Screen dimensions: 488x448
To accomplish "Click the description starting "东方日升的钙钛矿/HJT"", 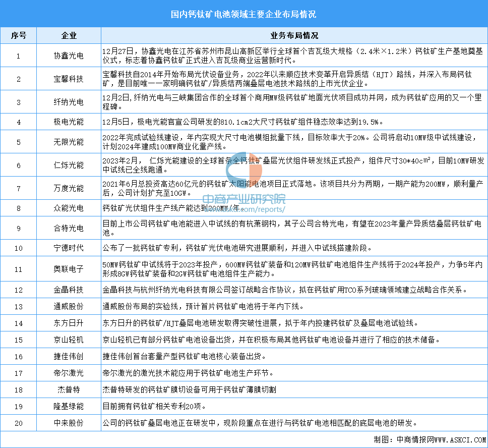I will pyautogui.click(x=260, y=323).
